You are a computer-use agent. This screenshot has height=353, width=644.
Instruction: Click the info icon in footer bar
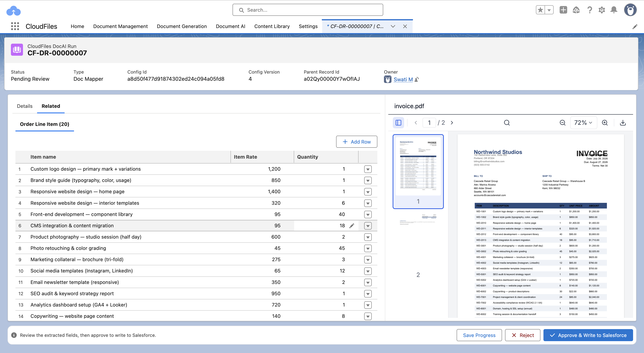click(14, 335)
